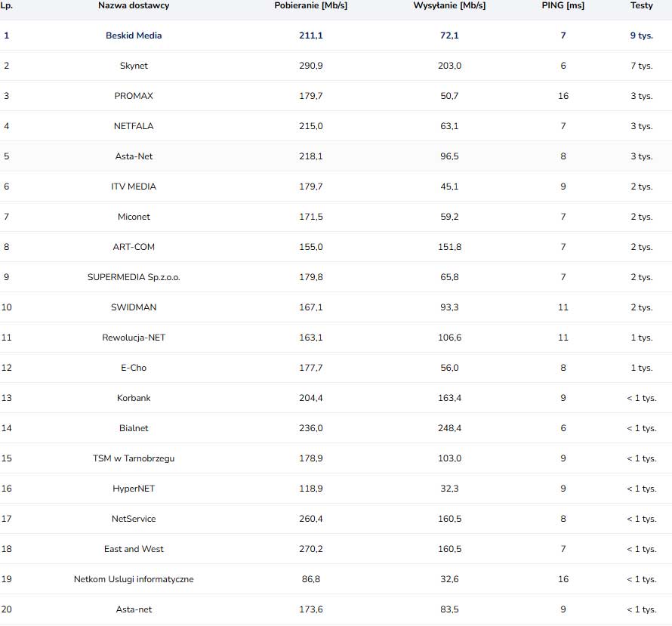Viewport: 672px width, 626px height.
Task: Click the PROMAX provider name
Action: click(134, 96)
